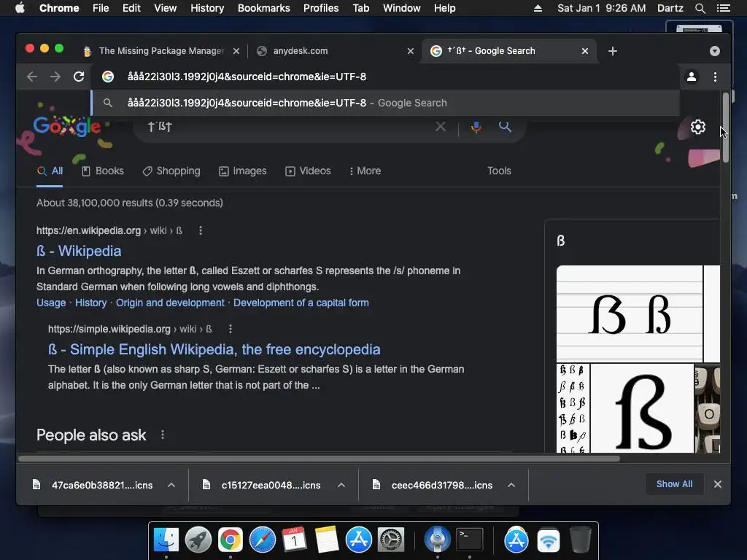Follow Origin and development sitelink
The height and width of the screenshot is (560, 747).
170,303
